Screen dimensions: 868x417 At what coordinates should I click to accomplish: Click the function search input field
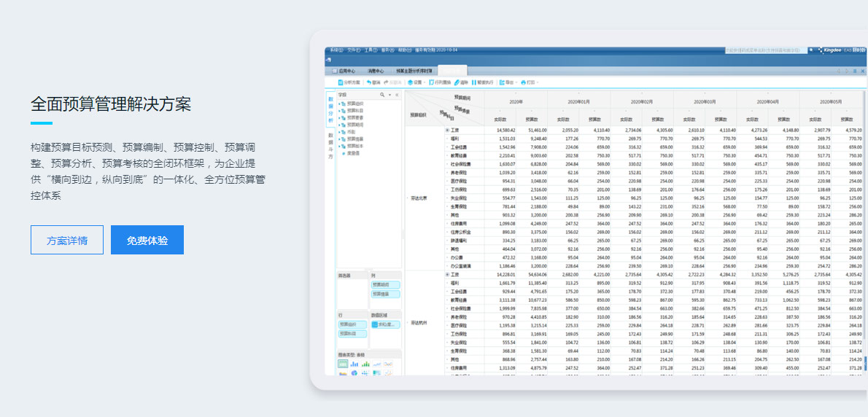coord(765,50)
